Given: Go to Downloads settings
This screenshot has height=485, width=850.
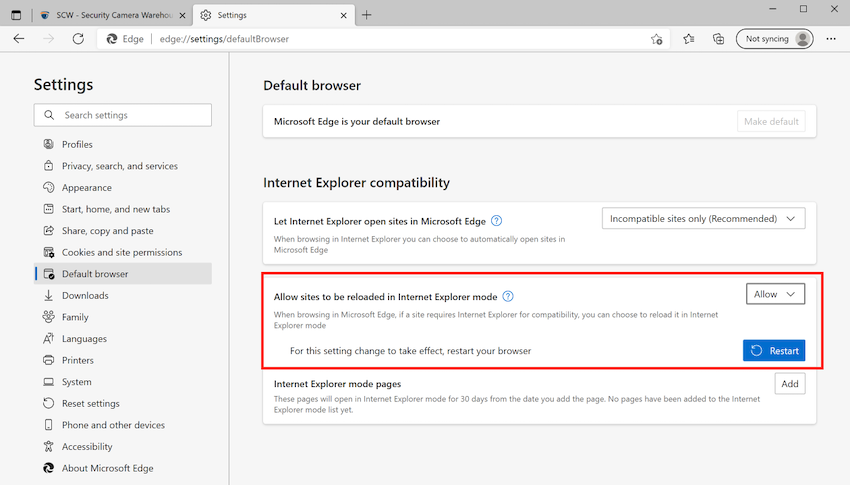Looking at the screenshot, I should (123, 295).
